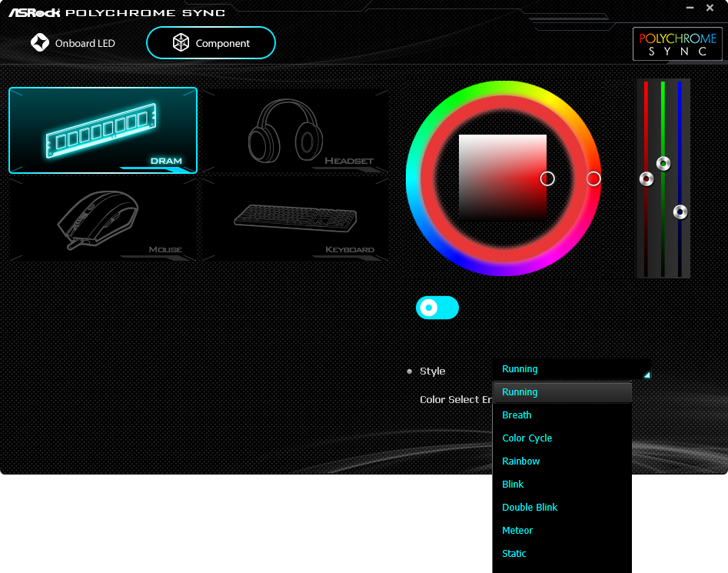This screenshot has width=728, height=573.
Task: Click the saturation square selector handle
Action: (x=547, y=178)
